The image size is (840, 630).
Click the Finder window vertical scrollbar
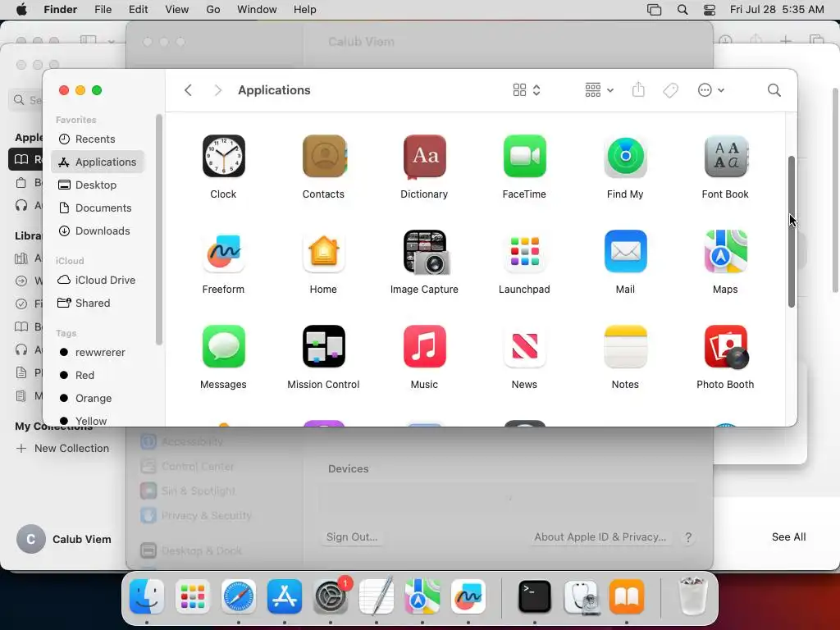(792, 231)
